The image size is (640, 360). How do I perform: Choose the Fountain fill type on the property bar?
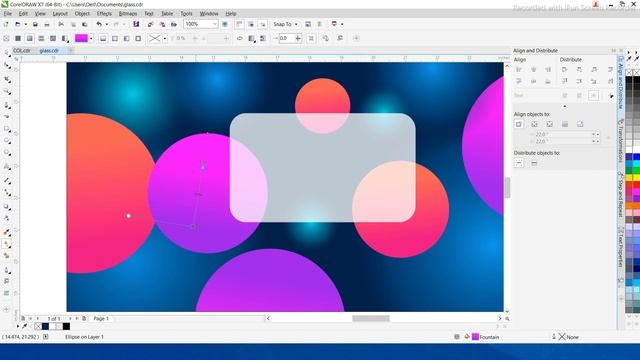pyautogui.click(x=29, y=38)
